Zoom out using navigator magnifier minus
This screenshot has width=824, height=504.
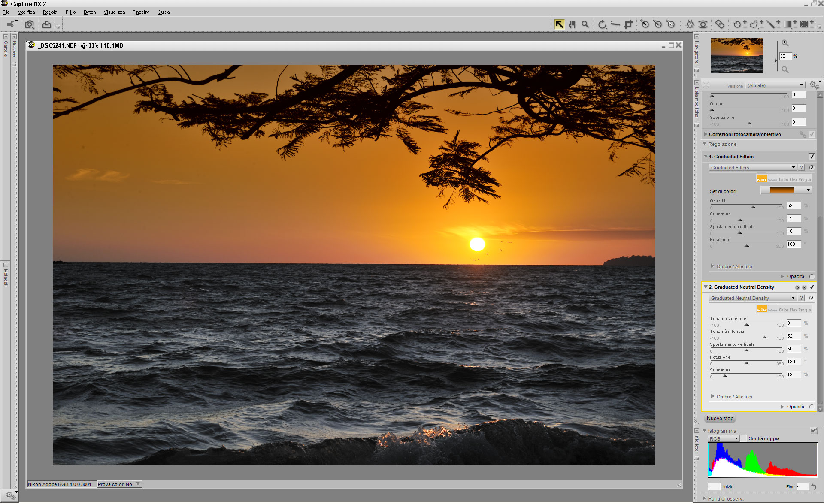pyautogui.click(x=785, y=69)
